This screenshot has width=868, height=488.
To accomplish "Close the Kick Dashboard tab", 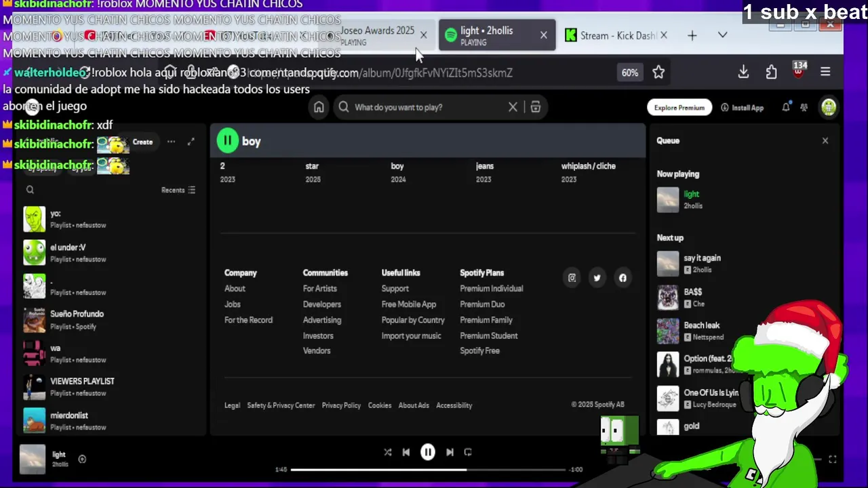I will 664,35.
